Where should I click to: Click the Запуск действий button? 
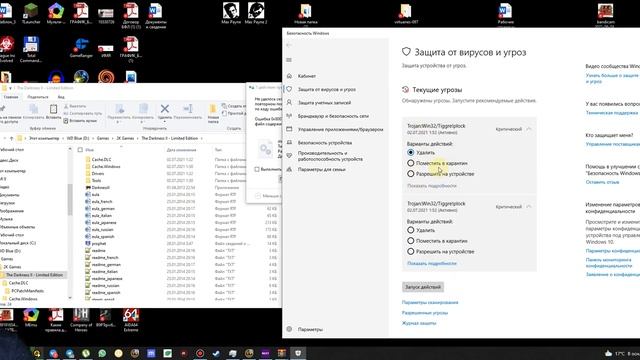click(423, 287)
